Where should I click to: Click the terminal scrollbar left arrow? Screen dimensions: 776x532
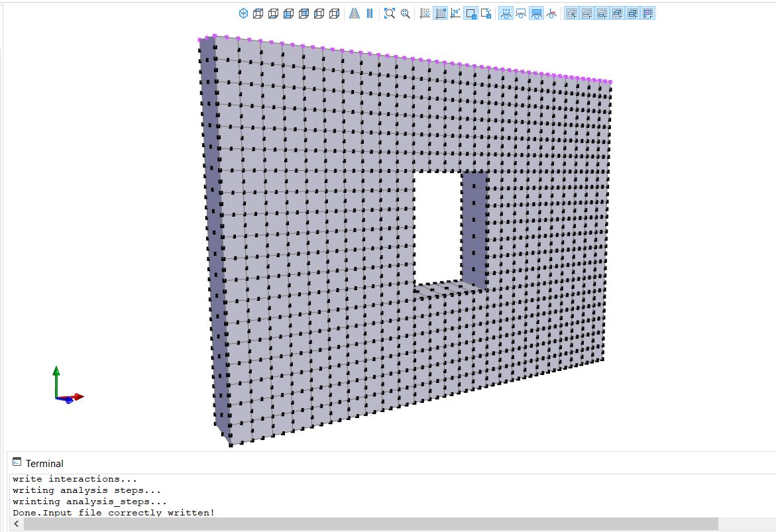pyautogui.click(x=17, y=523)
